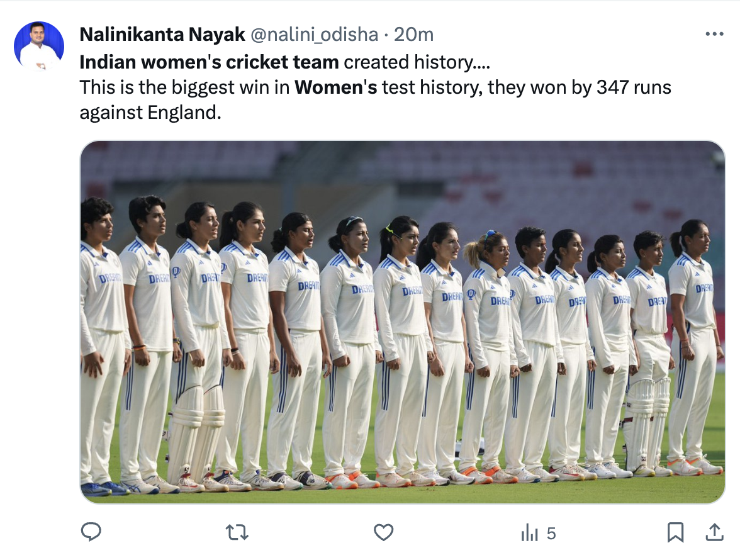Screen dimensions: 740x560
Task: Click the "created history...." phrase
Action: coord(417,62)
